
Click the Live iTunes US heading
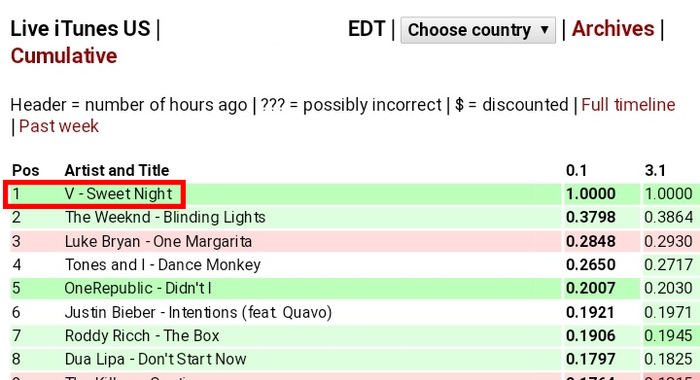(x=80, y=29)
